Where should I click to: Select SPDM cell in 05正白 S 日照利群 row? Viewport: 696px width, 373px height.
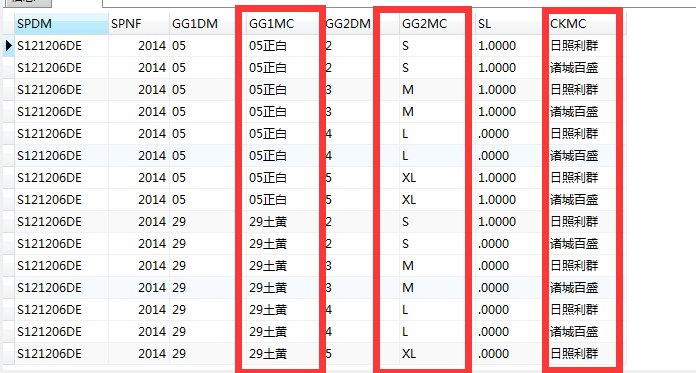[x=61, y=45]
